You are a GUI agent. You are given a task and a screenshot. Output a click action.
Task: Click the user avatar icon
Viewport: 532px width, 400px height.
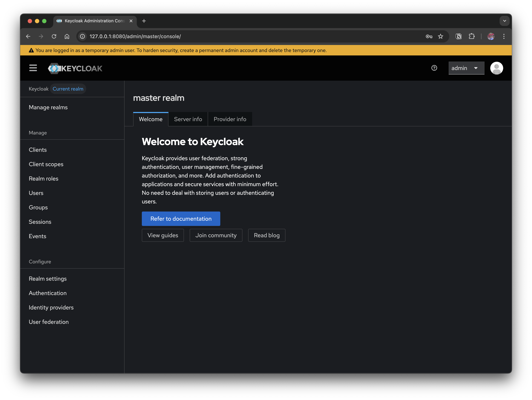[x=496, y=68]
